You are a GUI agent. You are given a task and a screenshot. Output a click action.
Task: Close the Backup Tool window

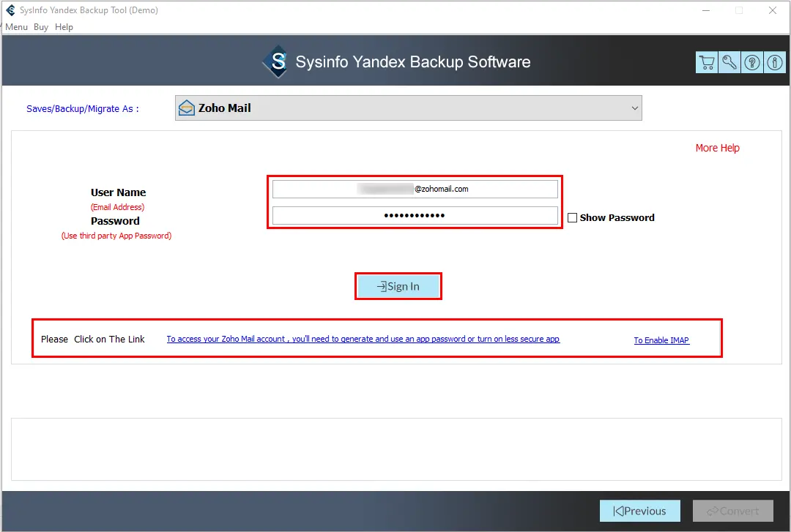[x=773, y=10]
